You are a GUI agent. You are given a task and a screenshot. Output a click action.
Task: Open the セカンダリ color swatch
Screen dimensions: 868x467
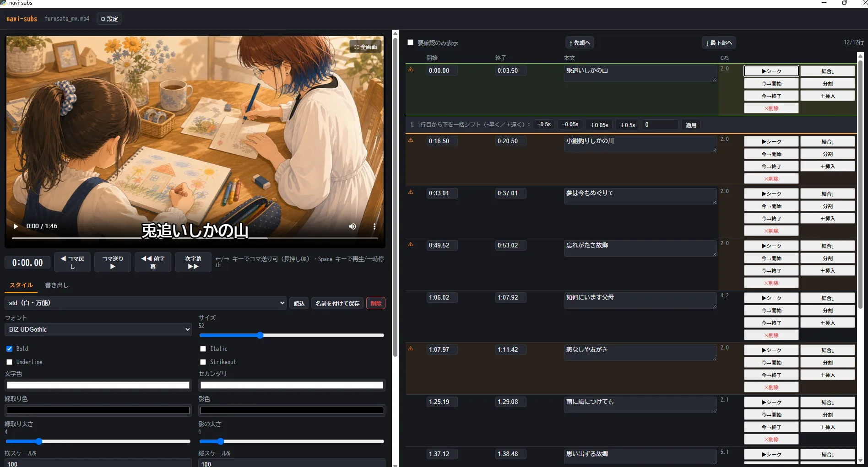pyautogui.click(x=292, y=385)
